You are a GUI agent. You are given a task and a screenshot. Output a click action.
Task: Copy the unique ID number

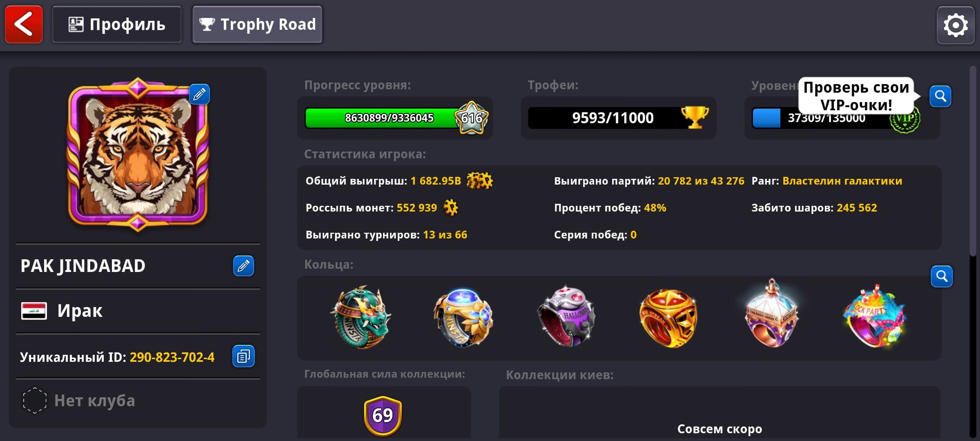point(243,356)
